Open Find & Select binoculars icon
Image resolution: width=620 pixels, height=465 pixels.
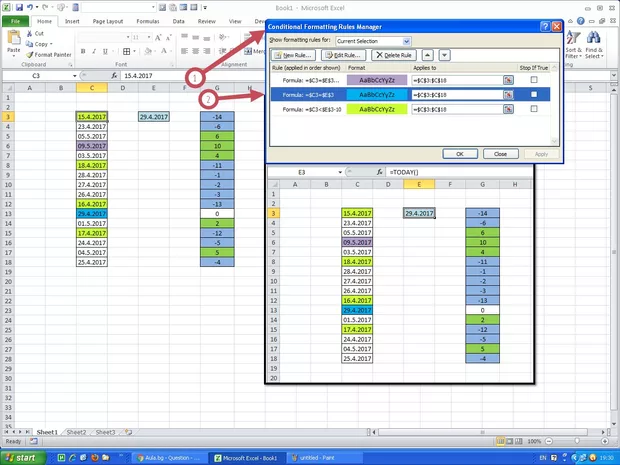click(x=593, y=38)
